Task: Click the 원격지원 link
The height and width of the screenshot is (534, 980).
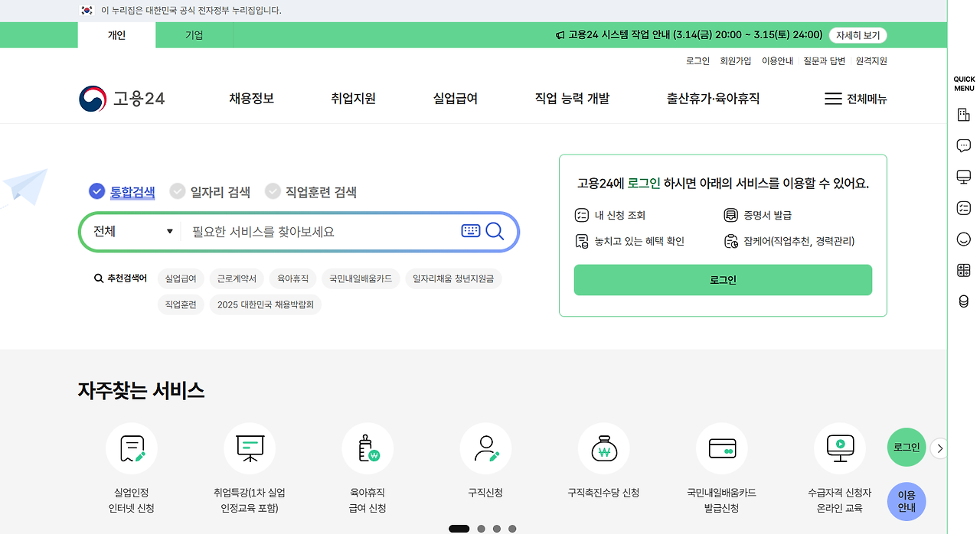Action: pos(871,61)
